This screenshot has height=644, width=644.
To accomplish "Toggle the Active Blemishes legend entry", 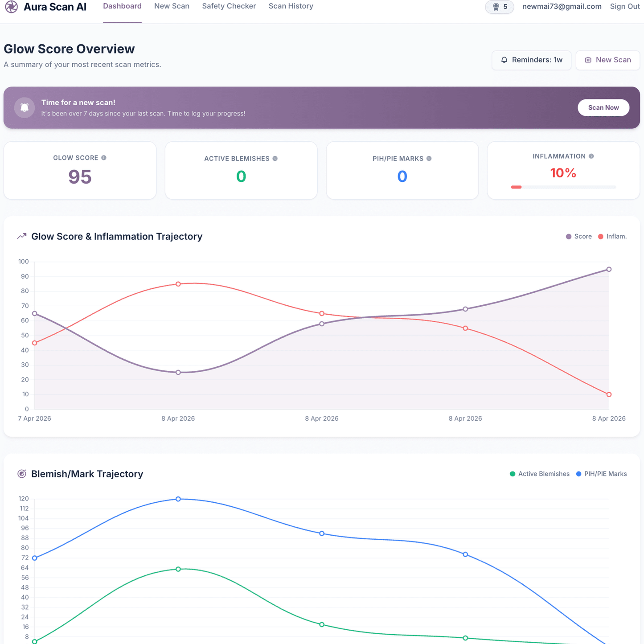I will [540, 474].
